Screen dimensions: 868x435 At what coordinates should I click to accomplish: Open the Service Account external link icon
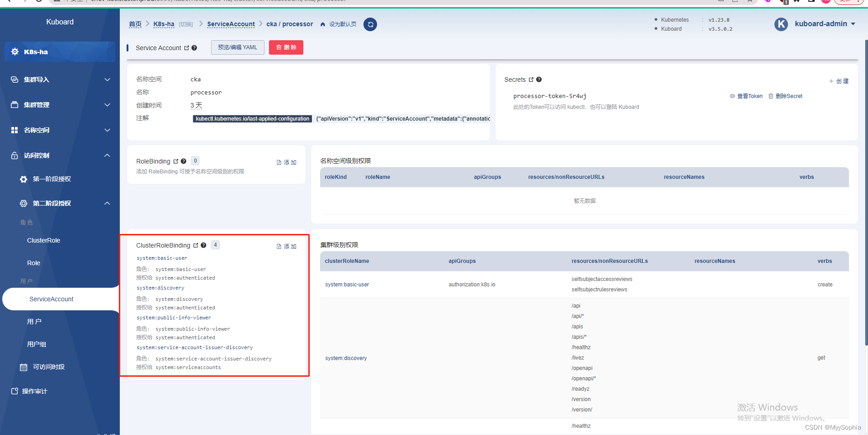(187, 48)
